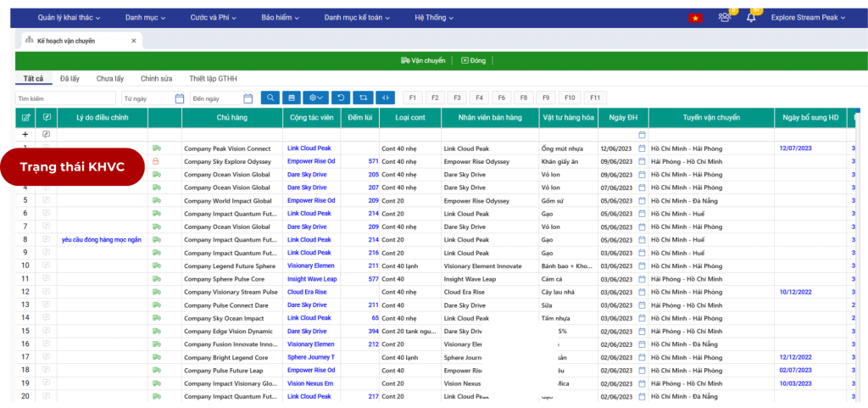The width and height of the screenshot is (868, 408).
Task: Click comment icon in row 8
Action: (x=47, y=239)
